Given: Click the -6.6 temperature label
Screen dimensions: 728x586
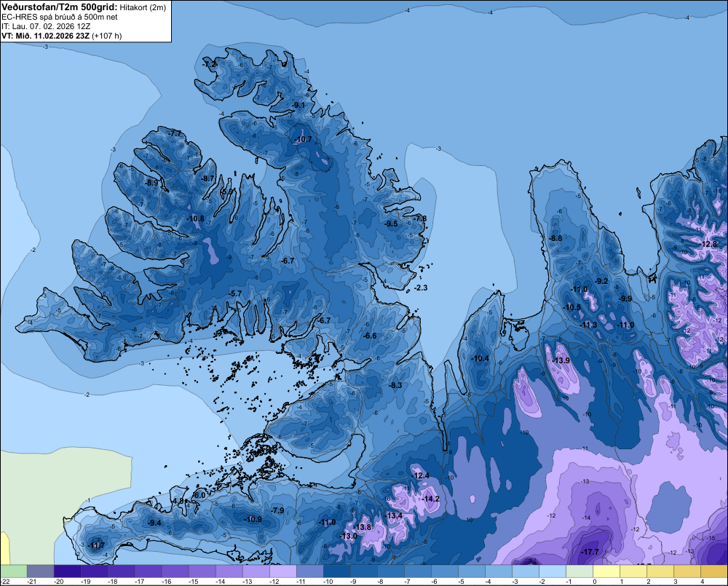Looking at the screenshot, I should (370, 336).
